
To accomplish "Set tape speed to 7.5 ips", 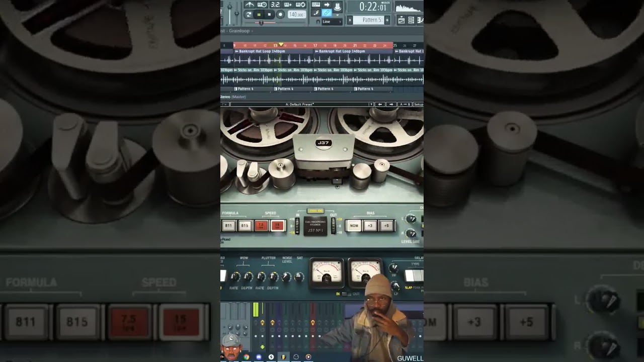I will coord(261,226).
